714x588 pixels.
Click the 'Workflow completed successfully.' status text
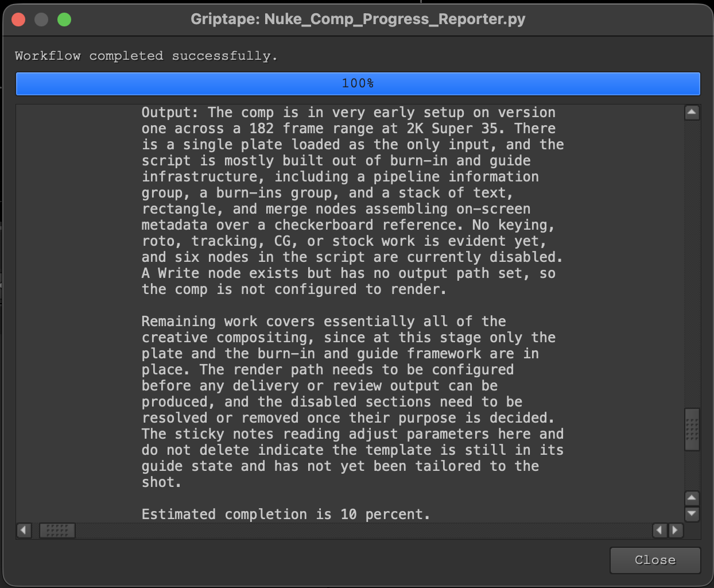point(146,56)
